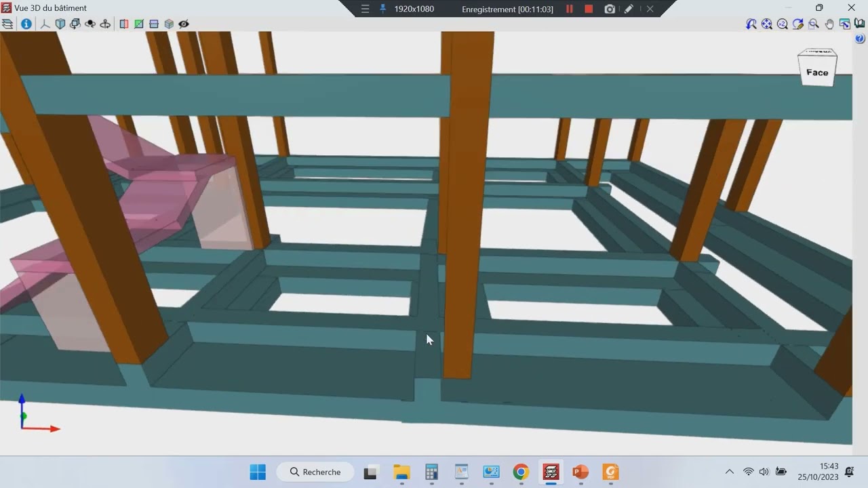868x488 pixels.
Task: Close the recorder bar with X
Action: point(650,9)
